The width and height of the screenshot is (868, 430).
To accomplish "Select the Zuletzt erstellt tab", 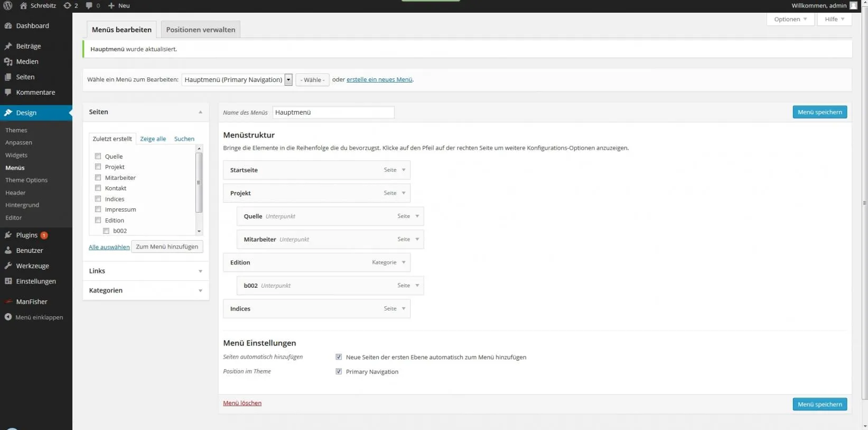I will (x=112, y=139).
